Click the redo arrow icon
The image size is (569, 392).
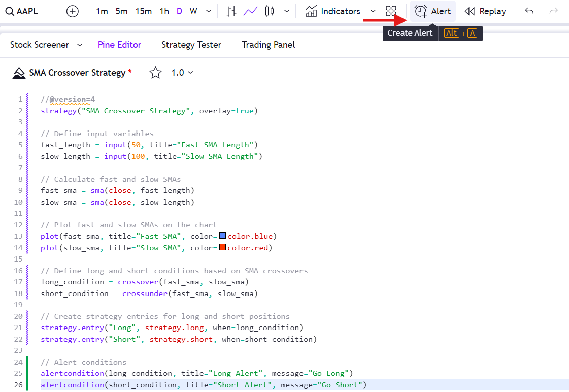click(554, 11)
